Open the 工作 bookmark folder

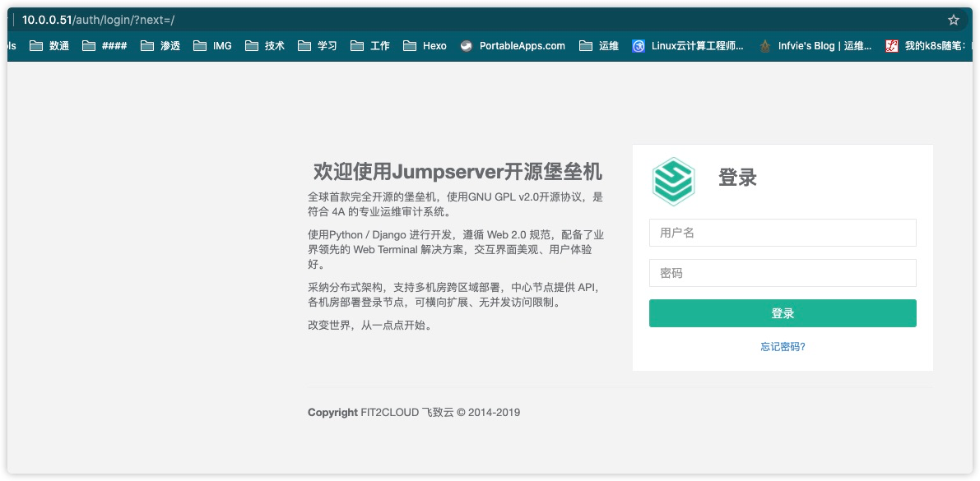click(370, 45)
